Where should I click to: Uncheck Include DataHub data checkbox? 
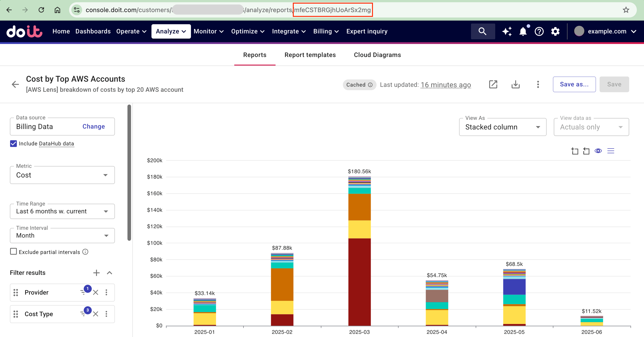[13, 144]
